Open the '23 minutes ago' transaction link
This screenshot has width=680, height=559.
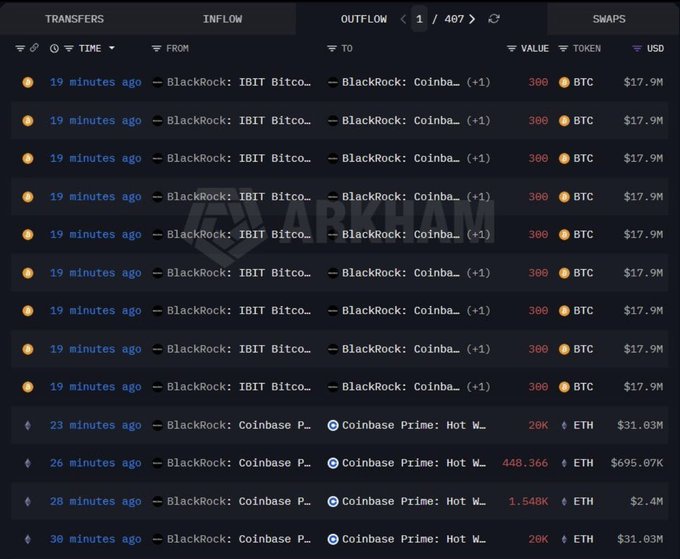95,425
